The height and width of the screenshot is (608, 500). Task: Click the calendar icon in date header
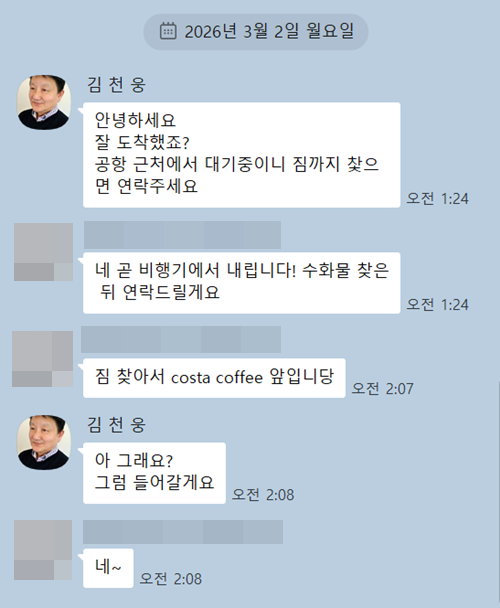pos(168,31)
